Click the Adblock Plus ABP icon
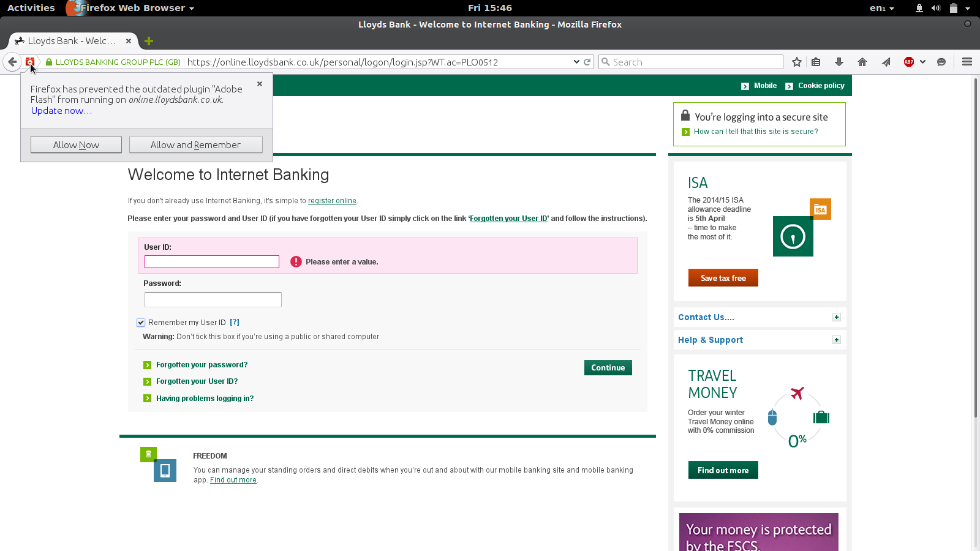This screenshot has width=980, height=551. click(x=909, y=62)
